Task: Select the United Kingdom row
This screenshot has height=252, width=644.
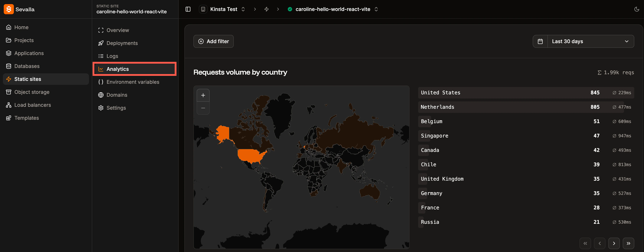Action: [526, 179]
